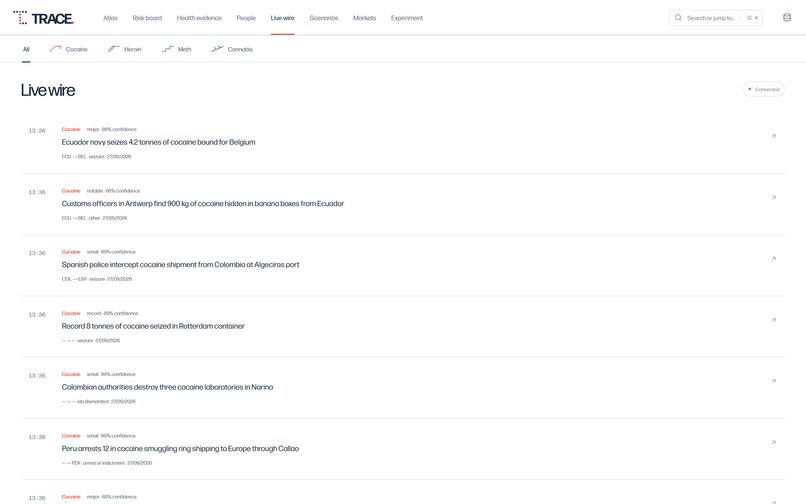The width and height of the screenshot is (806, 504).
Task: Select the Live wire nav item
Action: tap(283, 18)
